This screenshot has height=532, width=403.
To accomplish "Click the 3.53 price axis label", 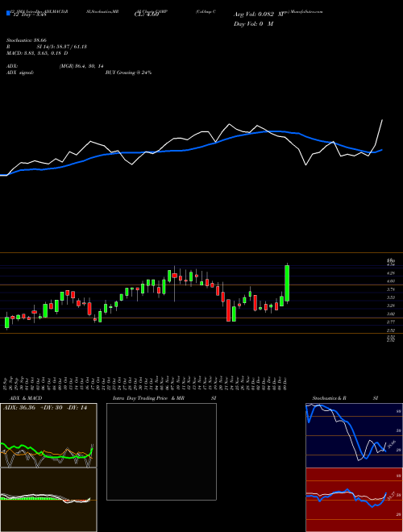I will (x=390, y=297).
